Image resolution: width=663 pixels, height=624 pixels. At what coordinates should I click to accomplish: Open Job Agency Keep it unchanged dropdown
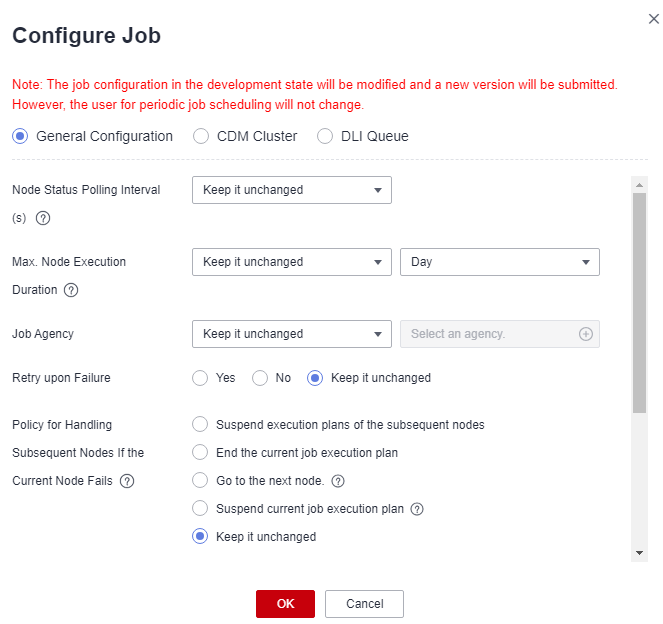[292, 334]
